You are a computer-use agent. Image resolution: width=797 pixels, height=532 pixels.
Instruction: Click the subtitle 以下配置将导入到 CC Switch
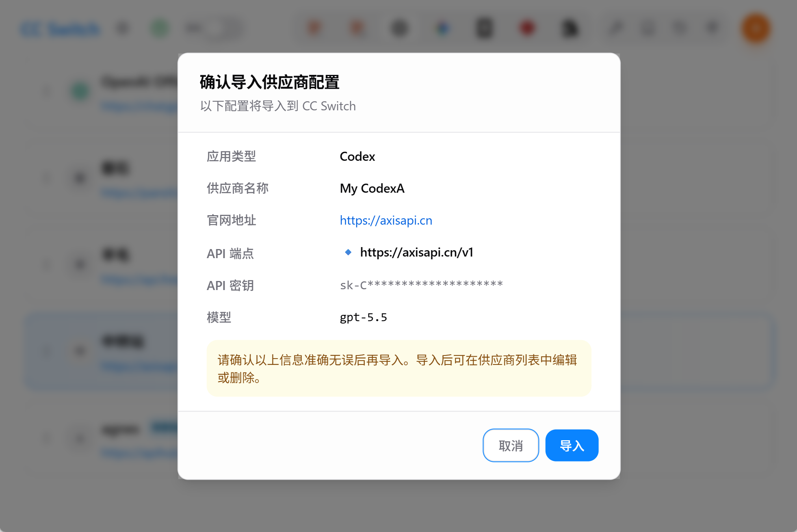tap(278, 106)
